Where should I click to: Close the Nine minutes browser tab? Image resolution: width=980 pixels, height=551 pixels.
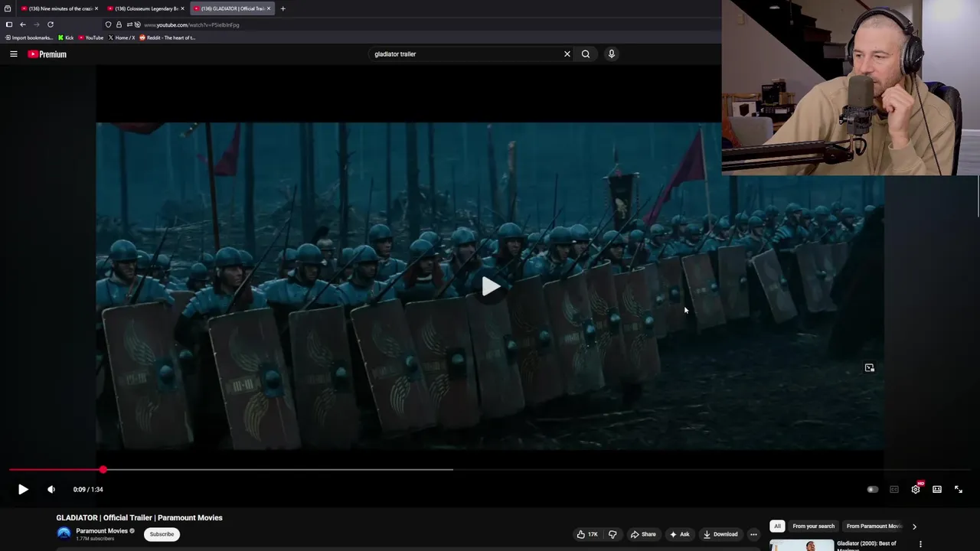coord(96,8)
